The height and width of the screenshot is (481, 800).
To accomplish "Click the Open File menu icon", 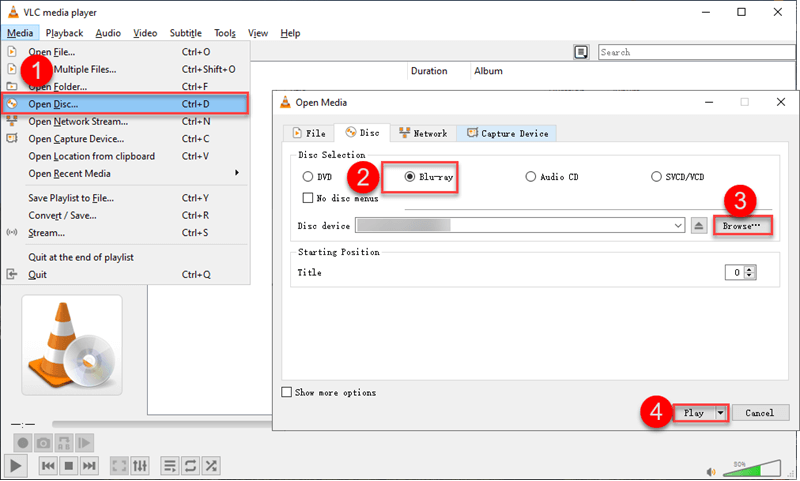I will click(12, 52).
